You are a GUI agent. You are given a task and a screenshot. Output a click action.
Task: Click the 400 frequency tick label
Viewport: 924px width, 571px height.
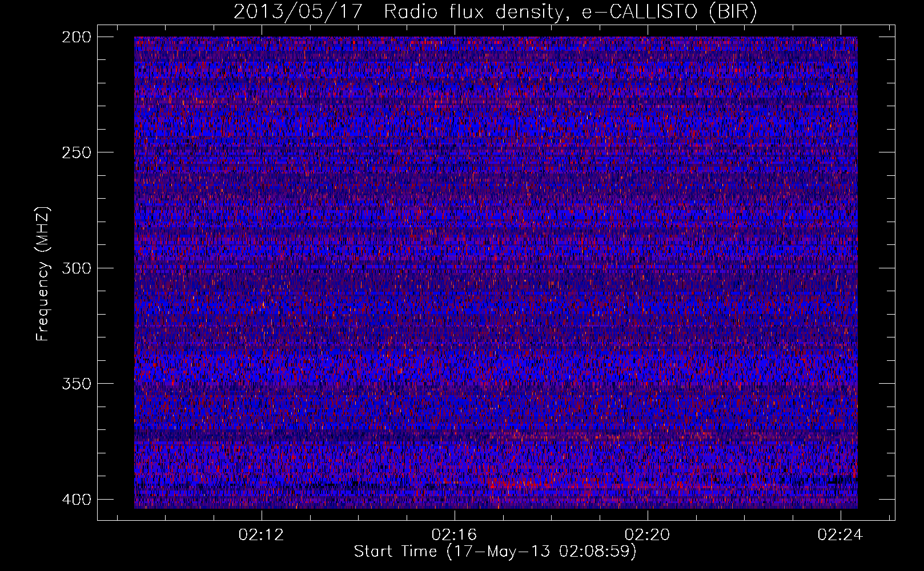pyautogui.click(x=76, y=499)
